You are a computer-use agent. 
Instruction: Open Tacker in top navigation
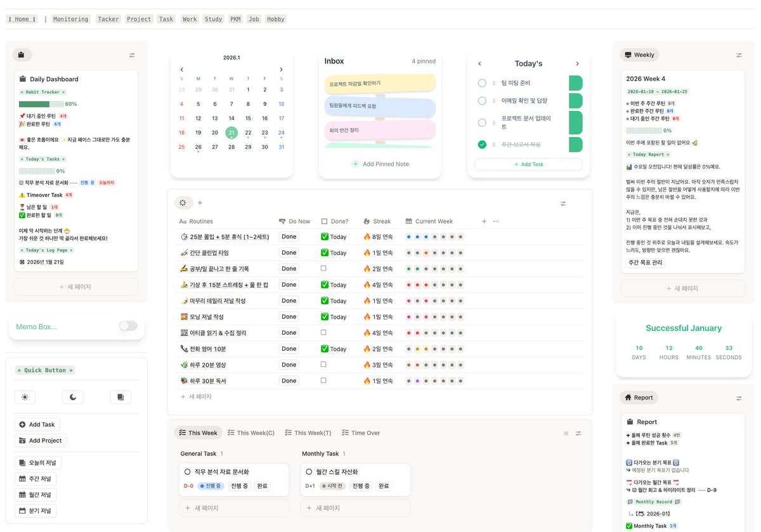pos(108,19)
